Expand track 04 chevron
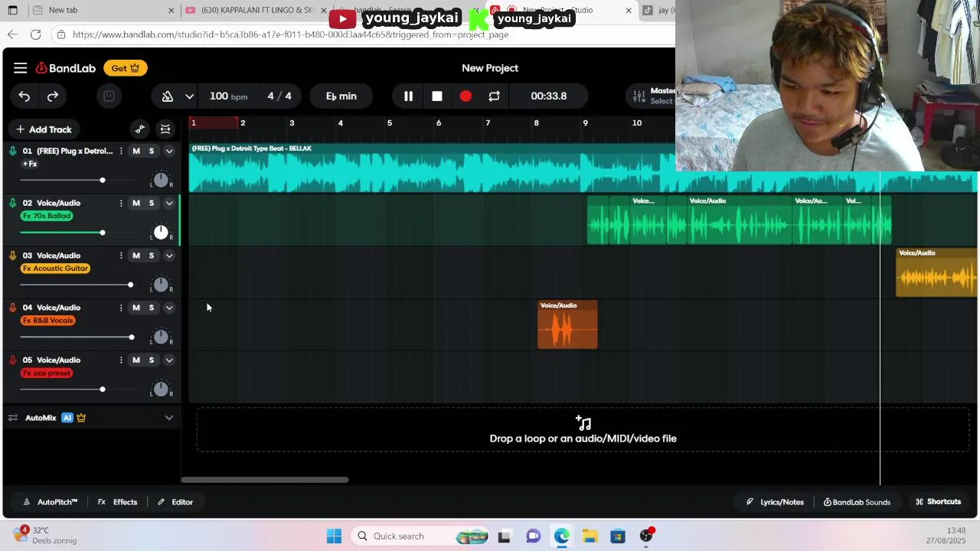The width and height of the screenshot is (980, 551). tap(169, 308)
